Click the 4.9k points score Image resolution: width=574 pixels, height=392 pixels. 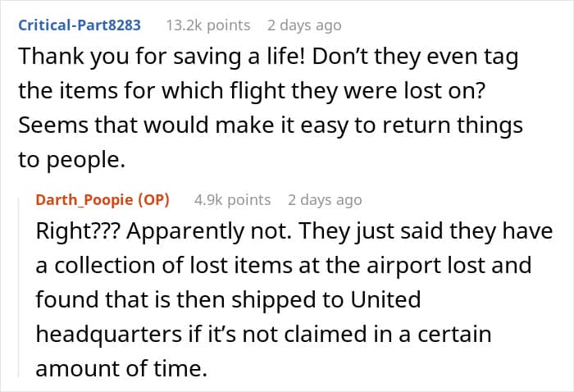[232, 199]
